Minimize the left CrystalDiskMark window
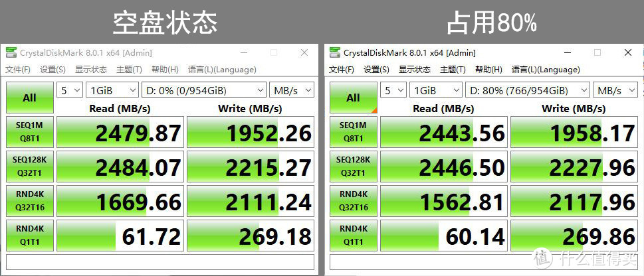The height and width of the screenshot is (276, 644). [x=245, y=53]
